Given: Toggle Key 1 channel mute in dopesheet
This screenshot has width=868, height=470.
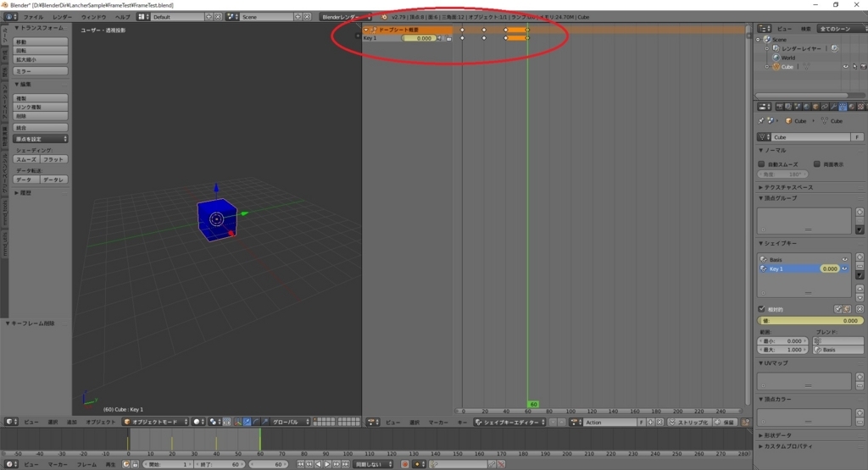Looking at the screenshot, I should (x=440, y=38).
